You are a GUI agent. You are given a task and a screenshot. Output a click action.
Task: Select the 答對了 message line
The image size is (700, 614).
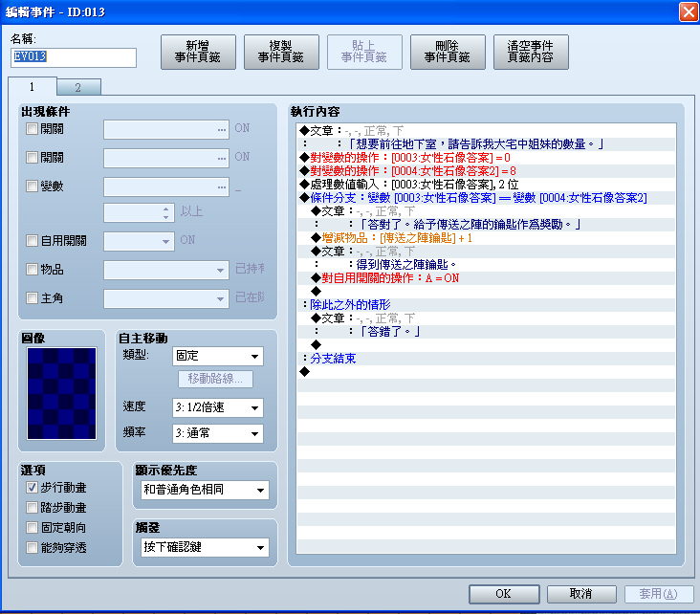click(487, 225)
